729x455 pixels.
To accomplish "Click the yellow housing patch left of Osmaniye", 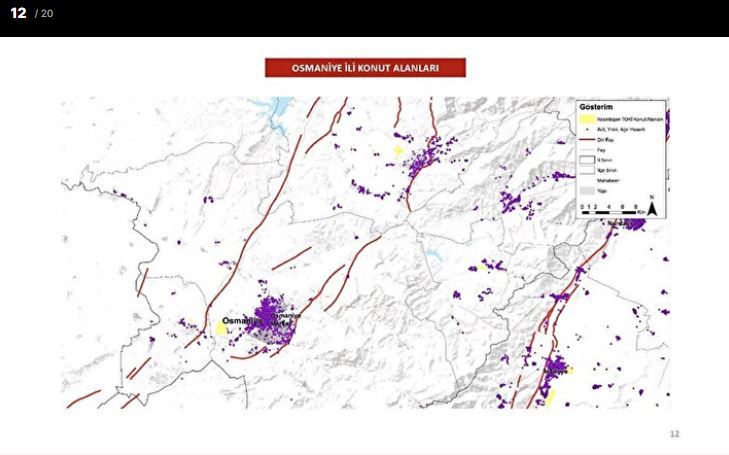I will (221, 329).
